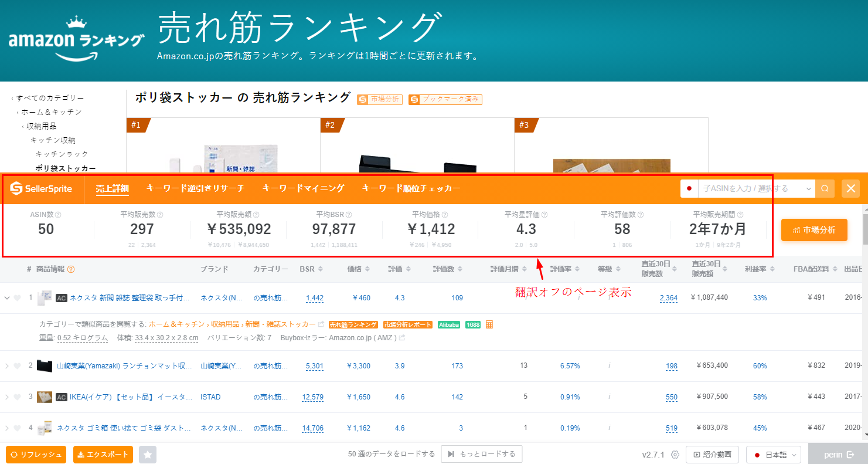
Task: Favorite the IKEA row with its heart icon
Action: [18, 397]
